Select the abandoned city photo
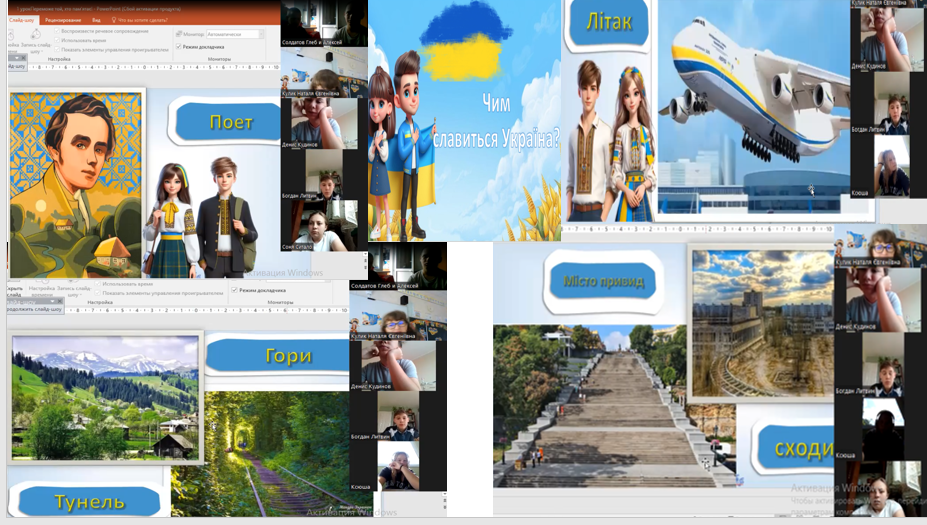This screenshot has height=525, width=927. point(763,323)
